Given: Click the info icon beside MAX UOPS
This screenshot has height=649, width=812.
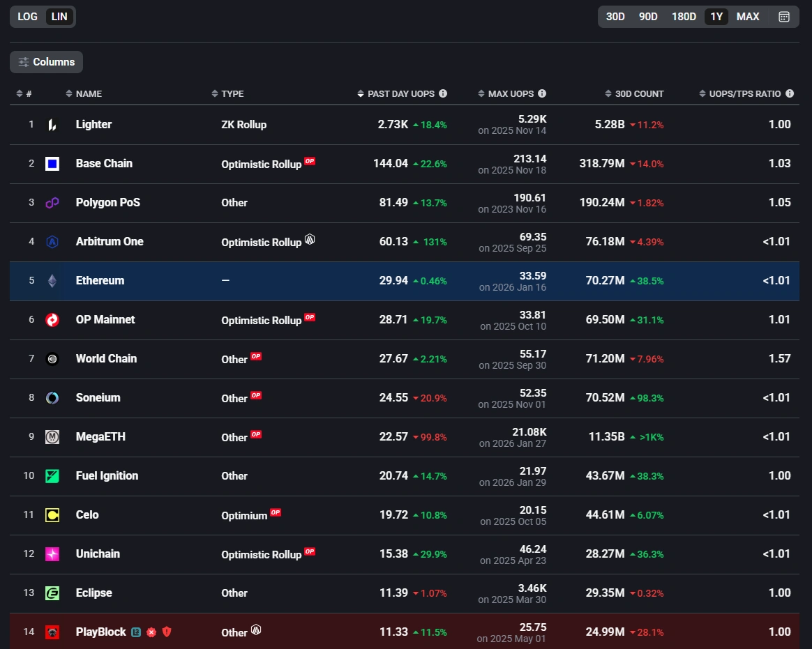Looking at the screenshot, I should pos(542,93).
